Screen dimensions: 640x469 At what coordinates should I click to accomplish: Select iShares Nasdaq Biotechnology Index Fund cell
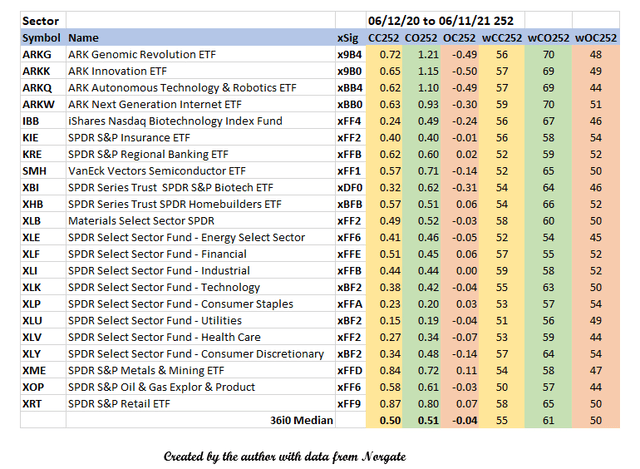click(200, 121)
